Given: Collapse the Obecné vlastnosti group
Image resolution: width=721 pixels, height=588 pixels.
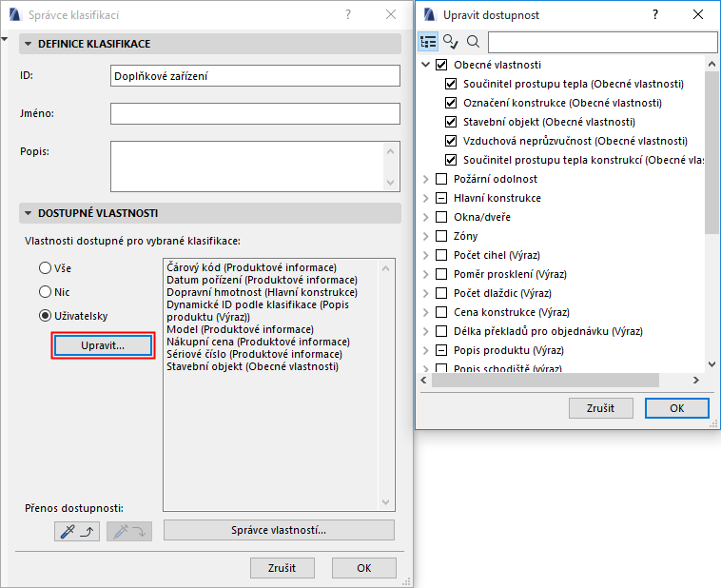Looking at the screenshot, I should [426, 65].
